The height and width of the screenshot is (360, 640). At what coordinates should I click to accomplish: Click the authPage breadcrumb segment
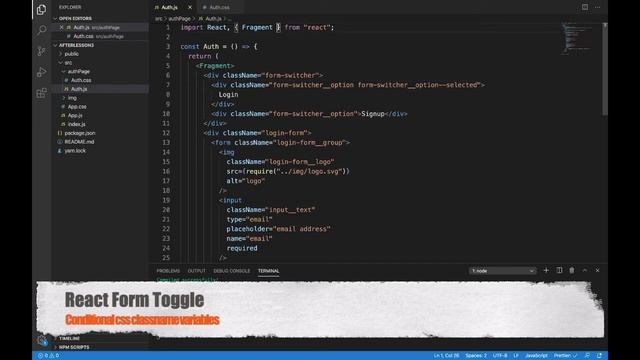click(180, 19)
